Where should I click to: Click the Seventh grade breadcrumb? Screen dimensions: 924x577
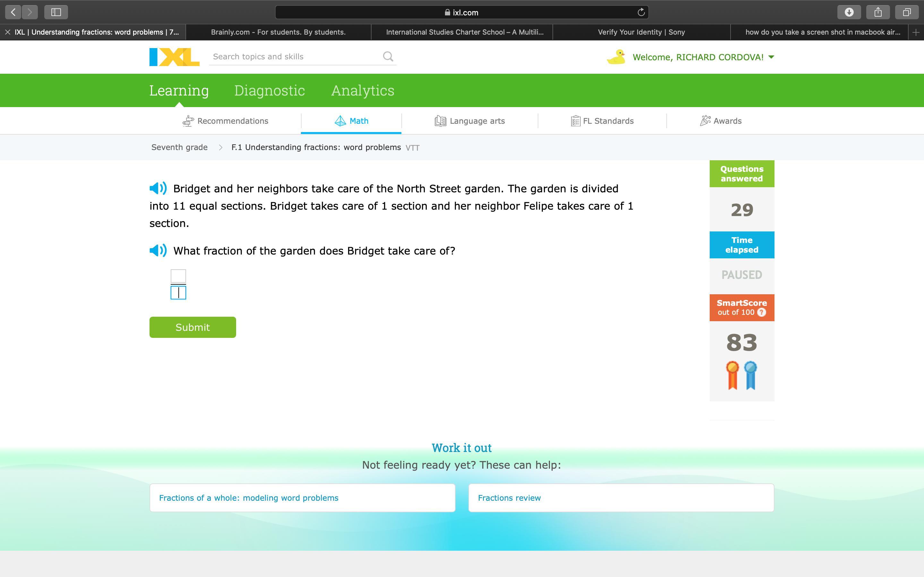179,147
